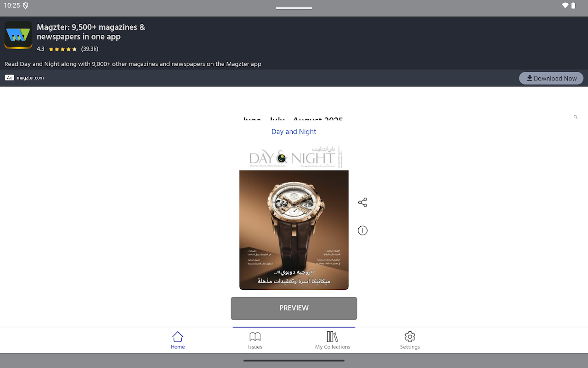The image size is (588, 368).
Task: Tap the 10:25 clock in status bar
Action: (12, 6)
